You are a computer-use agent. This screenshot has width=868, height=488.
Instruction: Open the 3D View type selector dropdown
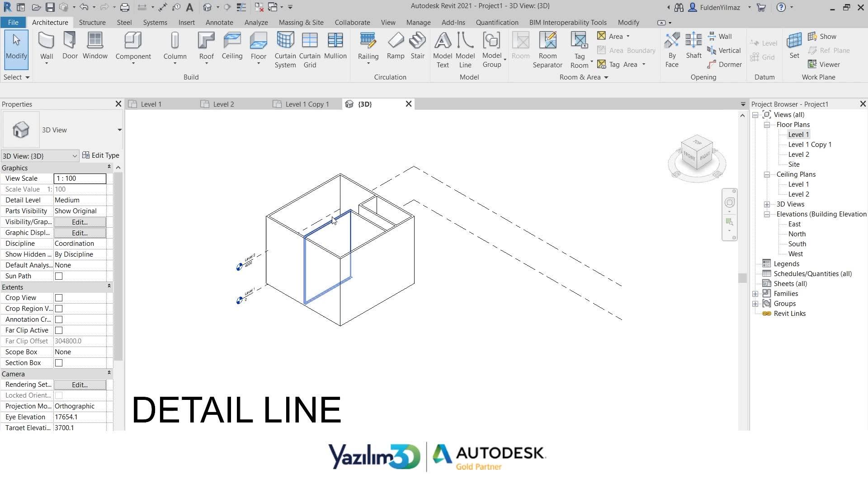(x=119, y=130)
